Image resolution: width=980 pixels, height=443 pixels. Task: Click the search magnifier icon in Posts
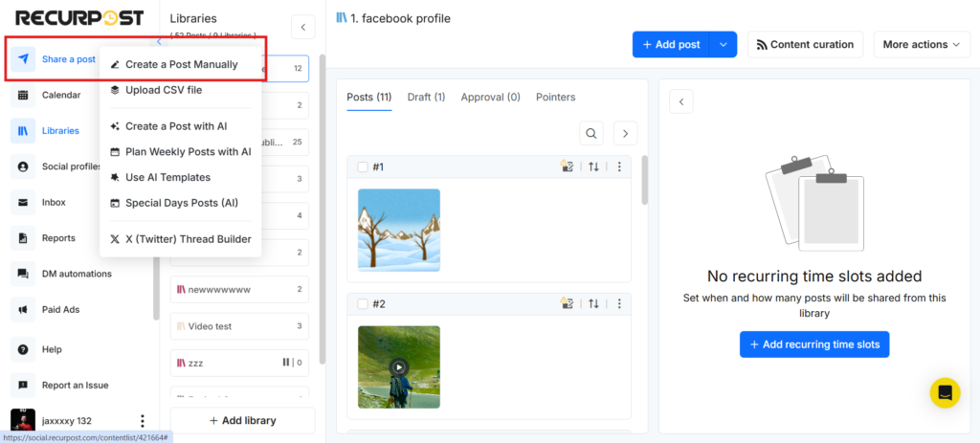(591, 132)
